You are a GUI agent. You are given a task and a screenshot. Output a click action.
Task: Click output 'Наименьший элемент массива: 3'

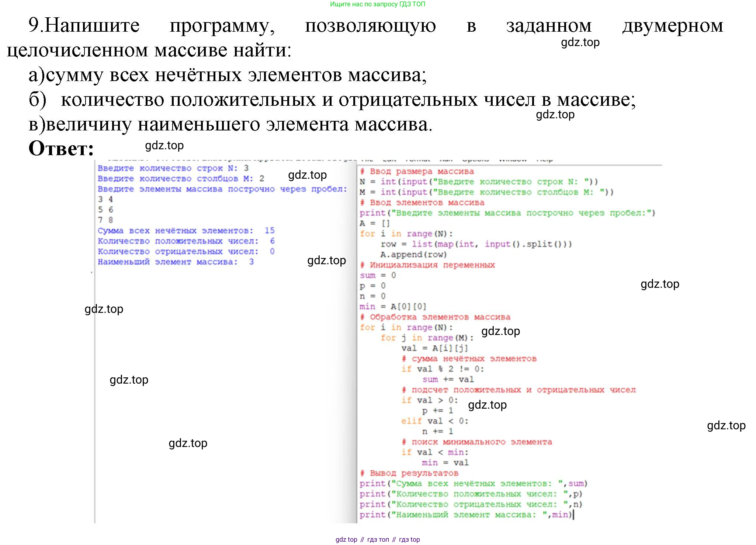[x=176, y=262]
